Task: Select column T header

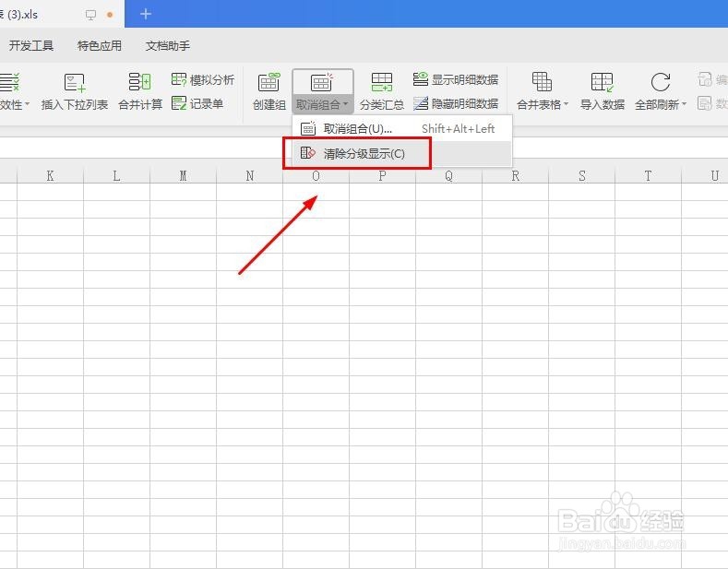Action: pos(648,175)
